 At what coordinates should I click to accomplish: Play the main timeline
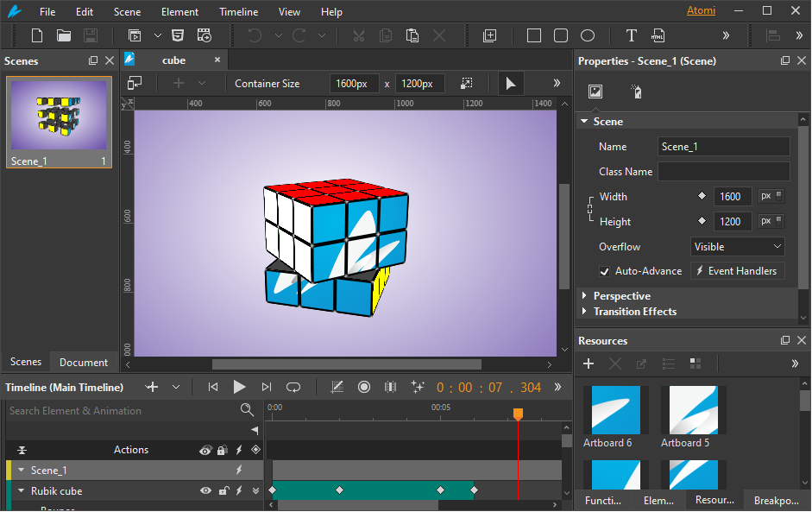pyautogui.click(x=240, y=387)
